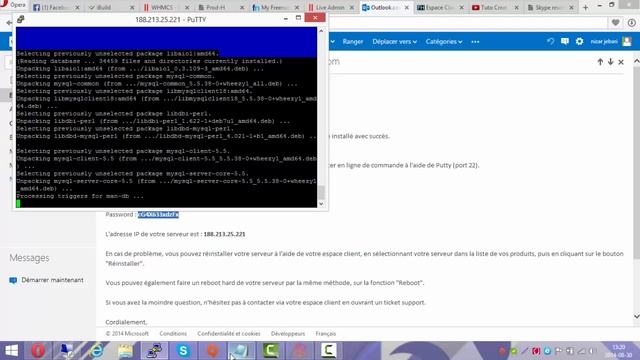Open the Opera menu button

[x=13, y=5]
